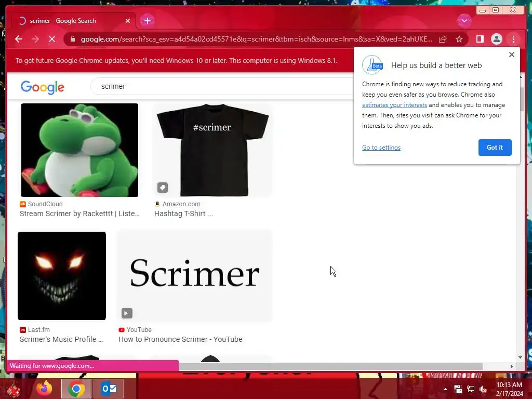
Task: Click the product tag icon on T-shirt
Action: coord(163,187)
